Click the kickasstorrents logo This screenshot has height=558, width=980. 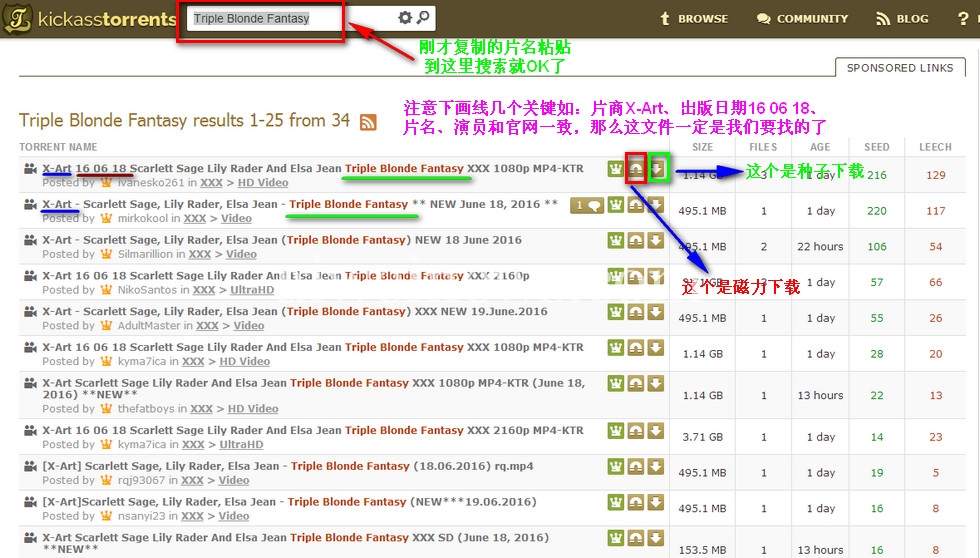click(89, 19)
